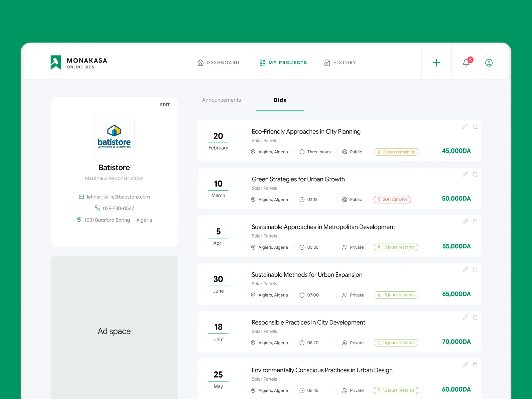This screenshot has width=532, height=399.
Task: Click the plus icon to add project
Action: coord(436,63)
